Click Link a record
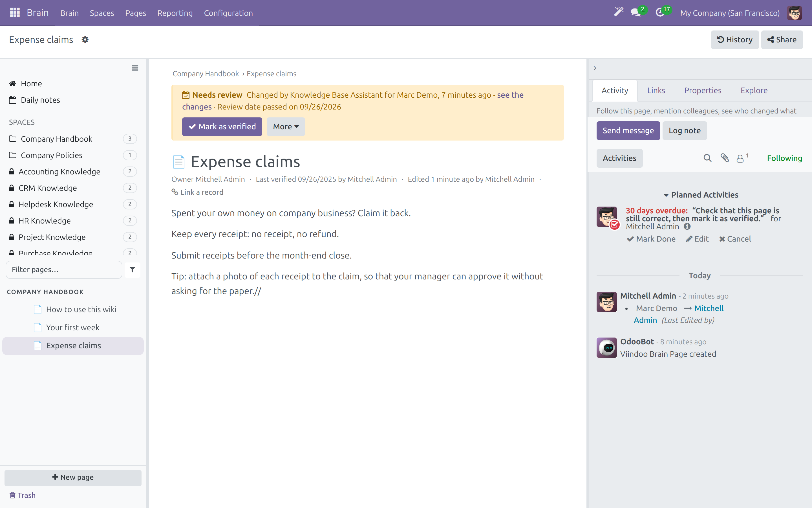 pyautogui.click(x=197, y=192)
